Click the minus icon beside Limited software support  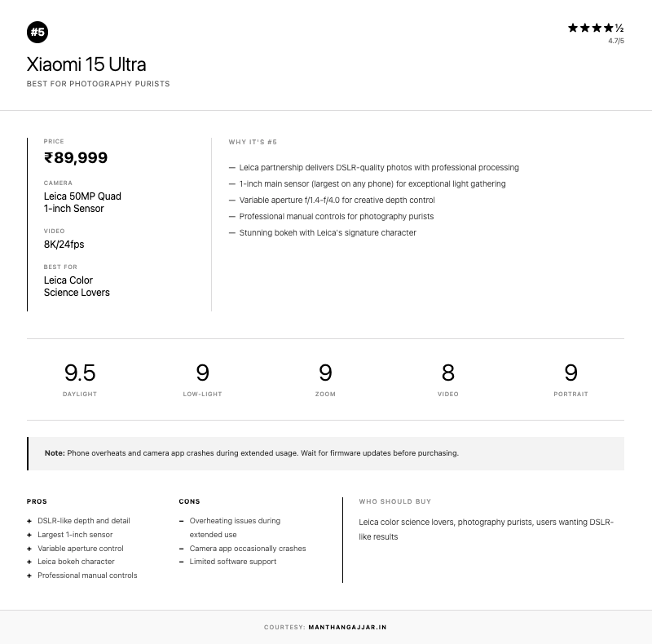pyautogui.click(x=181, y=562)
